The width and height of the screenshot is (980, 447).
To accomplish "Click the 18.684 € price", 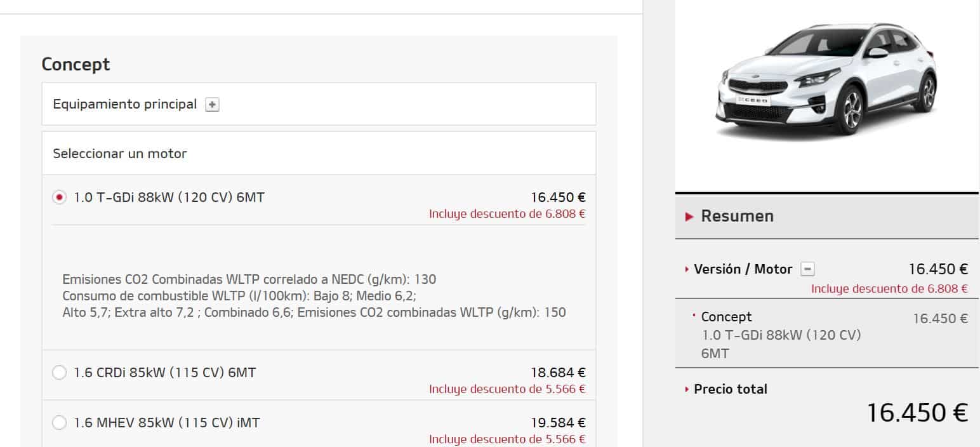I will click(558, 373).
